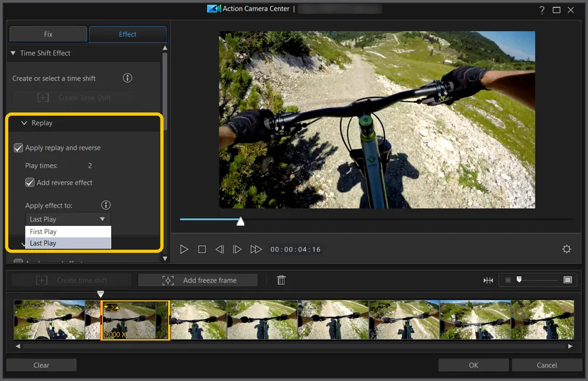Select the highlighted 1.000 X time shift clip
This screenshot has height=381, width=588.
coord(135,320)
